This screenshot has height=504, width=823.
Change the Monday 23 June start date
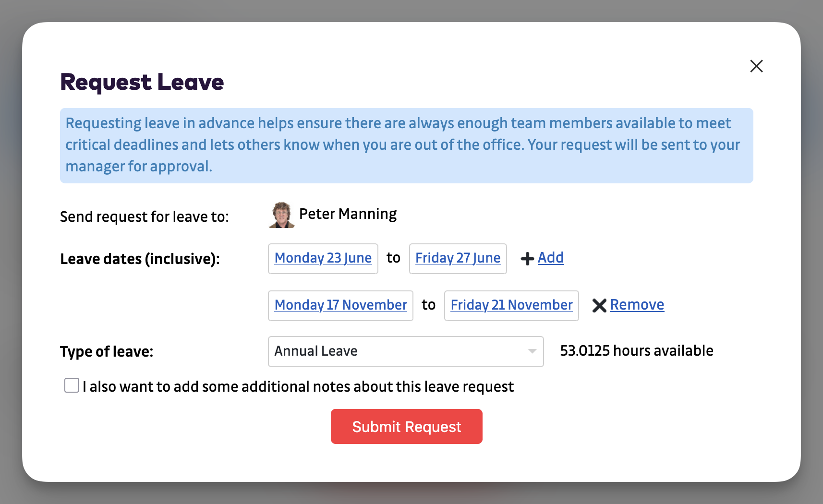point(323,258)
